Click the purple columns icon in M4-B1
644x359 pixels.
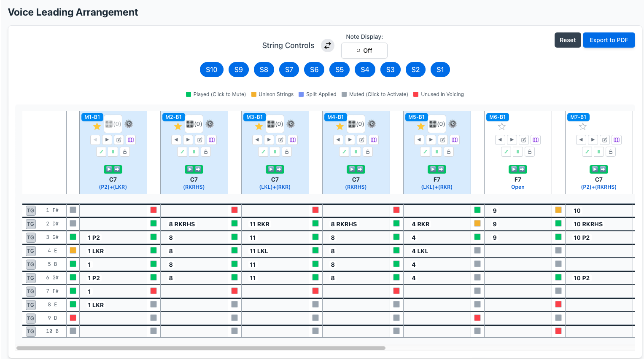[x=374, y=140]
